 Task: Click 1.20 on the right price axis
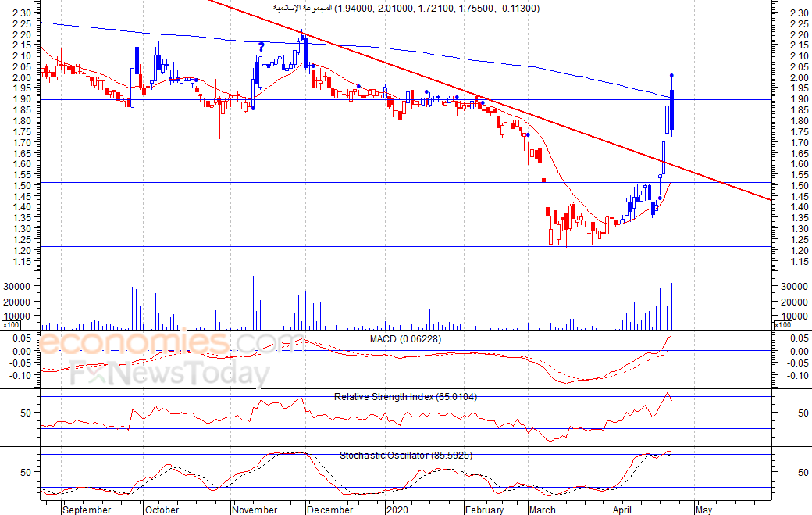click(x=800, y=251)
